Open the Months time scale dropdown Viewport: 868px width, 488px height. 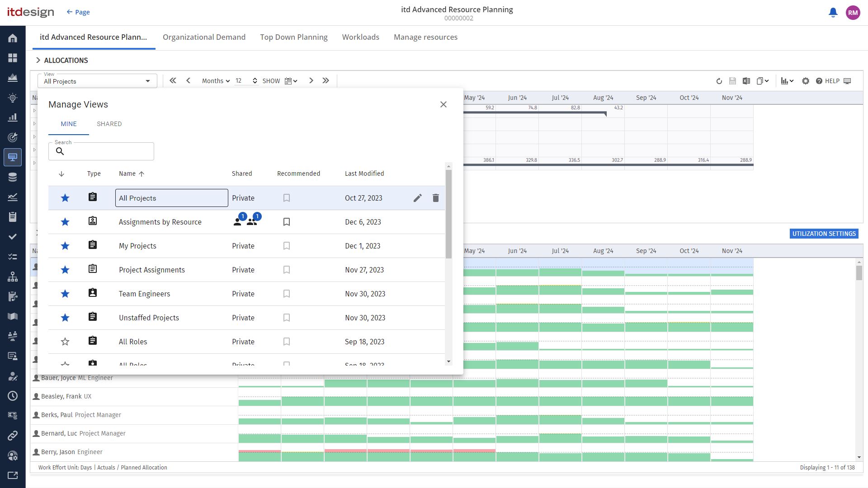(216, 81)
